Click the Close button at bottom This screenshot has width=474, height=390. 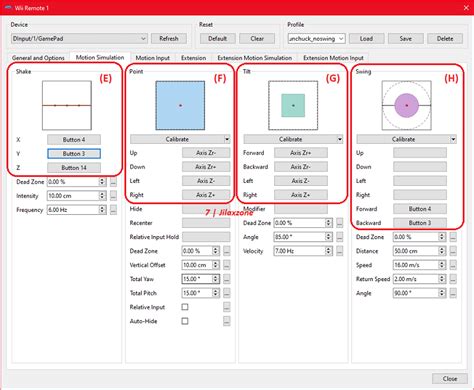(450, 379)
